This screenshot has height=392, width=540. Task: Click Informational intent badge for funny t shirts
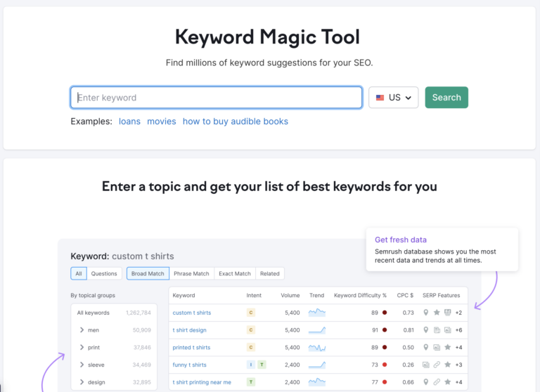[251, 365]
